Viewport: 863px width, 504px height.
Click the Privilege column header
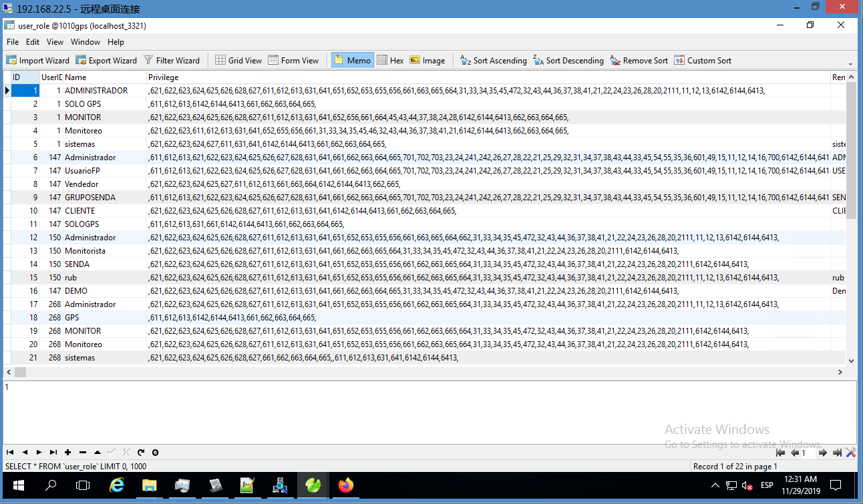[x=488, y=77]
